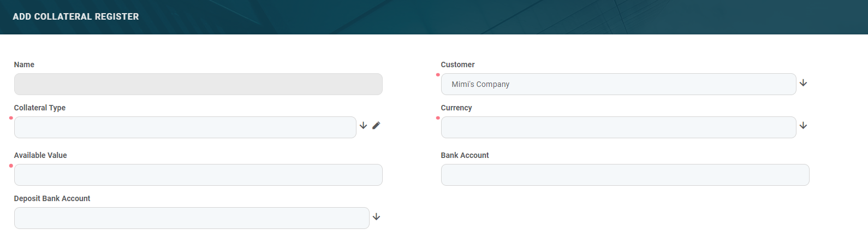Click the Currency label text

(x=456, y=108)
